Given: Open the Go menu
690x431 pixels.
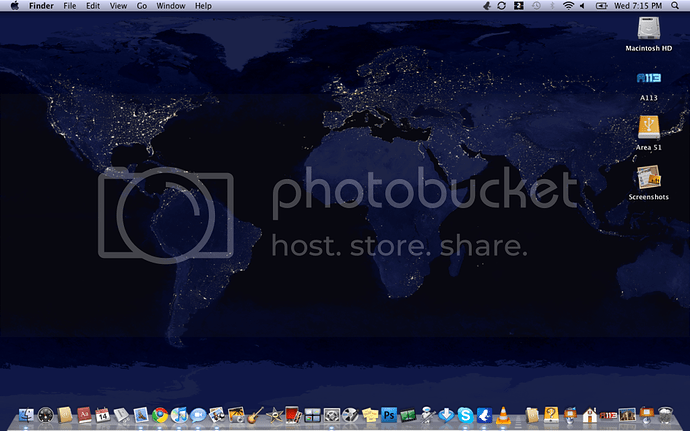Looking at the screenshot, I should click(x=142, y=6).
